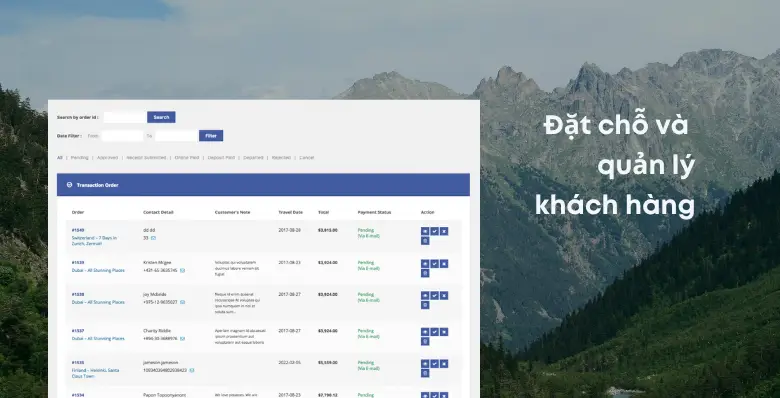Click email icon beside Charity Riddle's number
Image resolution: width=780 pixels, height=398 pixels.
pos(183,339)
